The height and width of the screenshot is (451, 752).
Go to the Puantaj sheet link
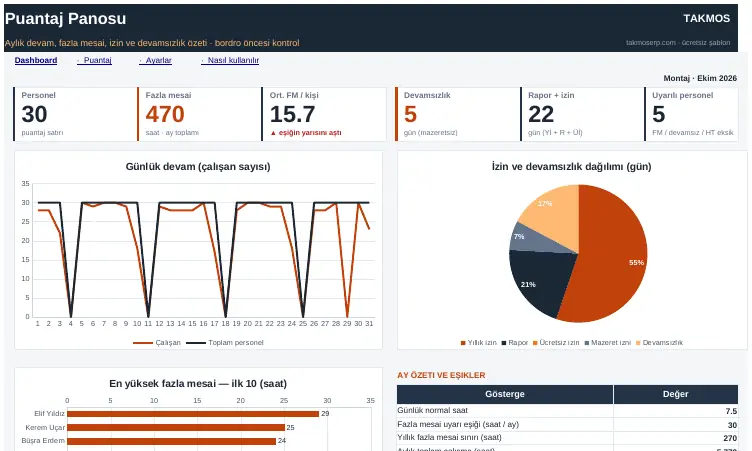tap(94, 60)
